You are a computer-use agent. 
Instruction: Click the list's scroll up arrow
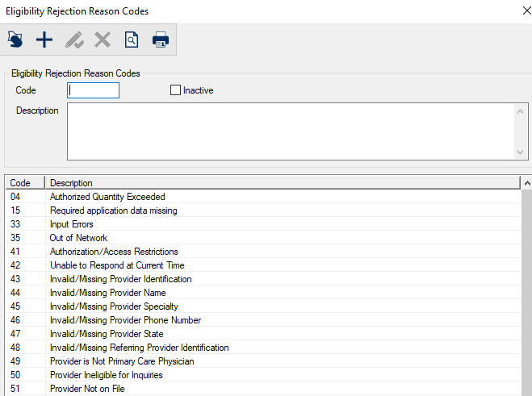click(526, 183)
